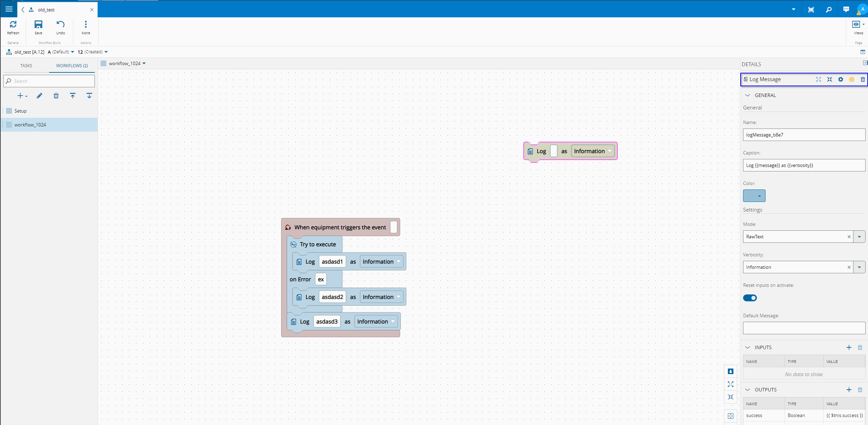Delete selected workflow with trash icon
Viewport: 868px width, 425px height.
coord(56,96)
